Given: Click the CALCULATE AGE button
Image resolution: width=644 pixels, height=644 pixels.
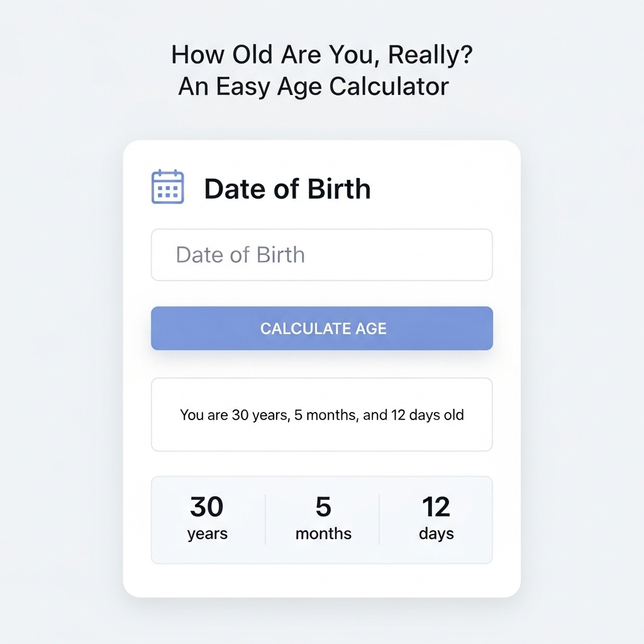Looking at the screenshot, I should click(x=321, y=328).
